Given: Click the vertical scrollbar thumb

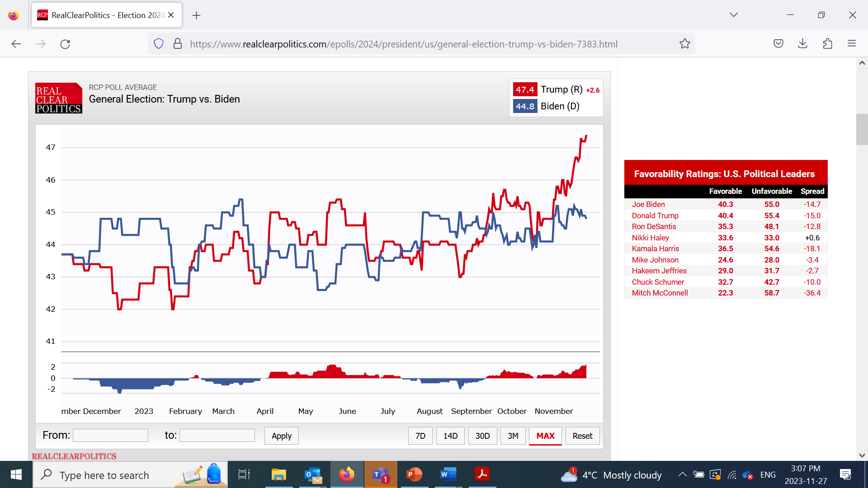Looking at the screenshot, I should tap(862, 129).
